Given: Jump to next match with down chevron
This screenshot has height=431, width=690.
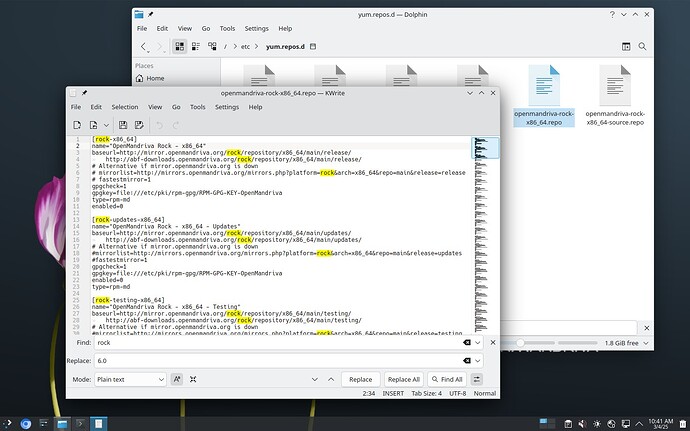Looking at the screenshot, I should tap(315, 379).
